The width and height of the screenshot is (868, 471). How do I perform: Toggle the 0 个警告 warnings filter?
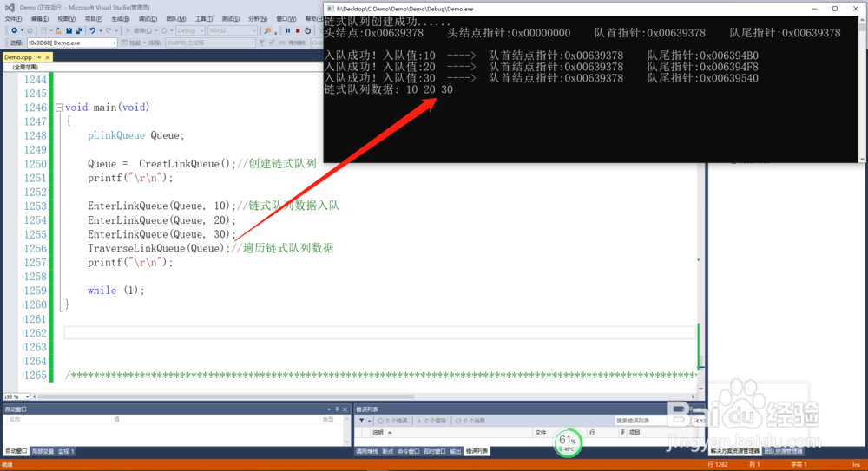[431, 421]
